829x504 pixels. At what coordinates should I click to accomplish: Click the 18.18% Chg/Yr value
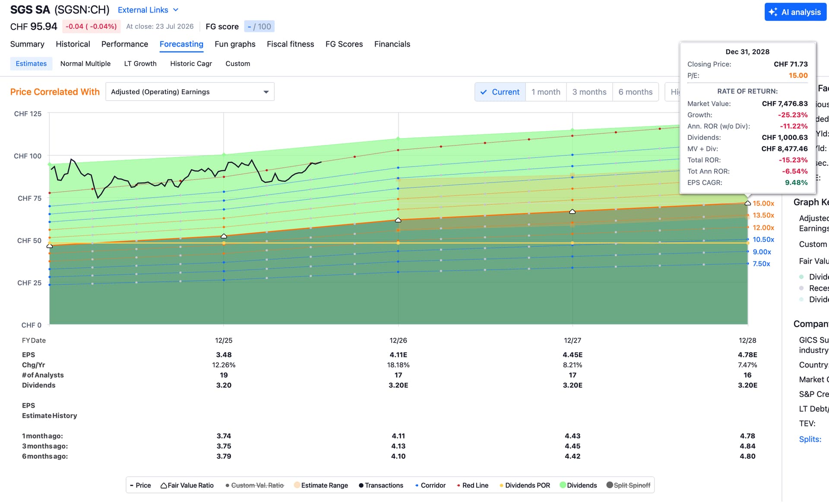[x=398, y=365]
